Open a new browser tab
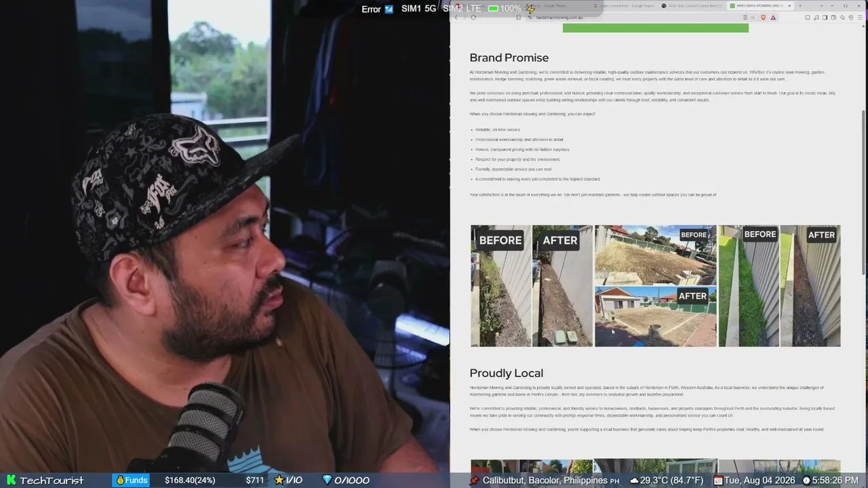868x488 pixels. pyautogui.click(x=800, y=6)
